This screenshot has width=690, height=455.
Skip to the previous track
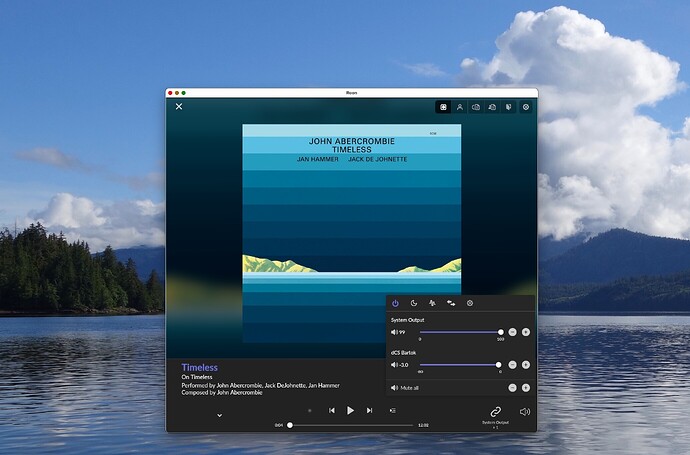point(332,411)
